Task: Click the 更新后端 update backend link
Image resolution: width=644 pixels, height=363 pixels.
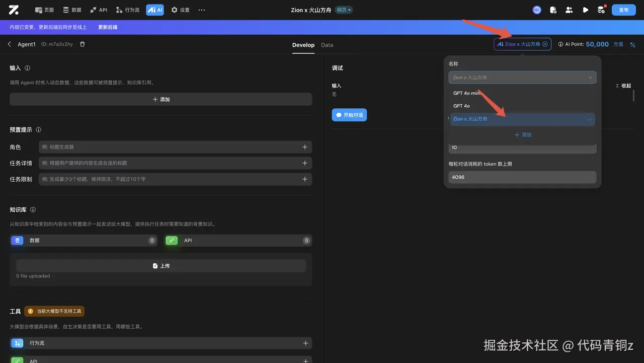Action: tap(108, 27)
